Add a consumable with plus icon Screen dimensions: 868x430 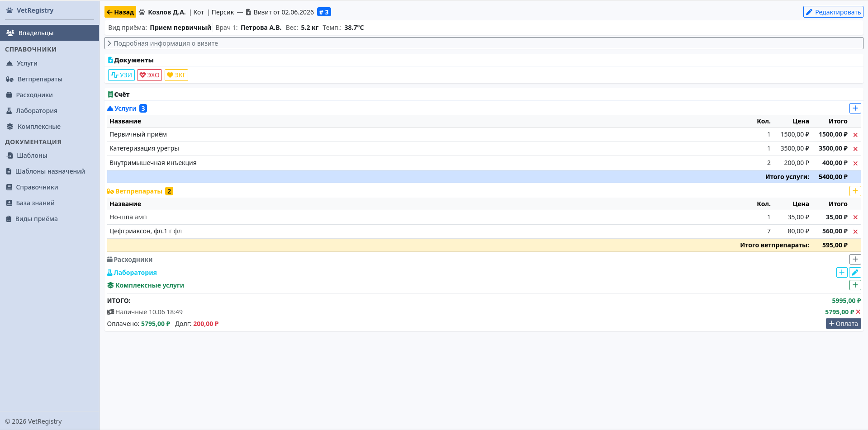tap(855, 259)
